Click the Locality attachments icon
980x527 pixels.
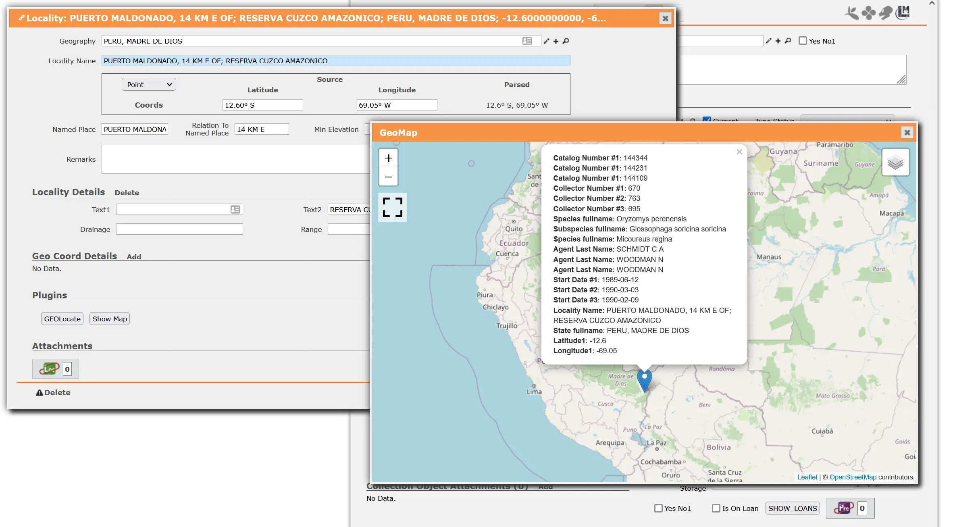[x=49, y=369]
